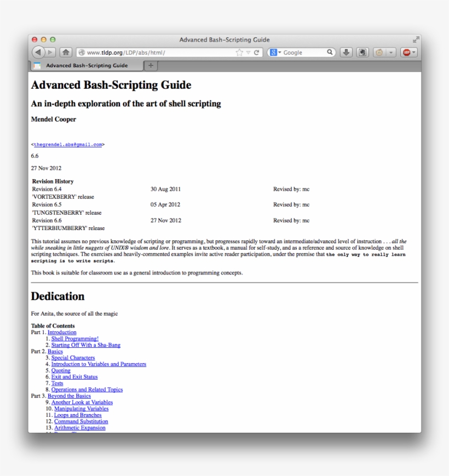Toggle the bookmark star in the address bar
The height and width of the screenshot is (476, 449).
click(239, 52)
